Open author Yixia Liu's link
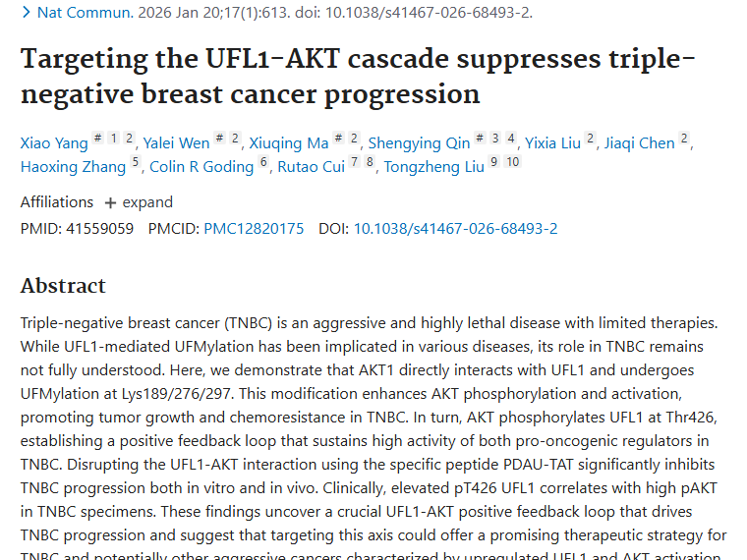This screenshot has width=747, height=560. tap(552, 143)
